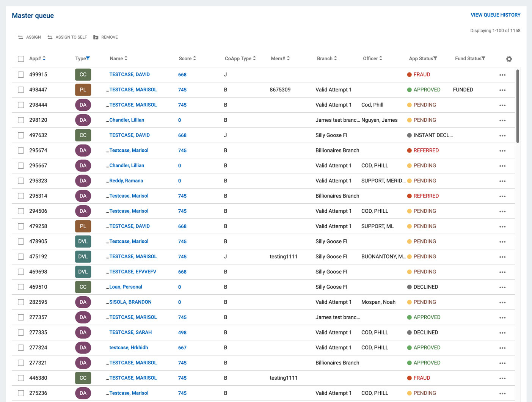Check the checkbox for app 498447
The image size is (532, 402).
point(21,90)
